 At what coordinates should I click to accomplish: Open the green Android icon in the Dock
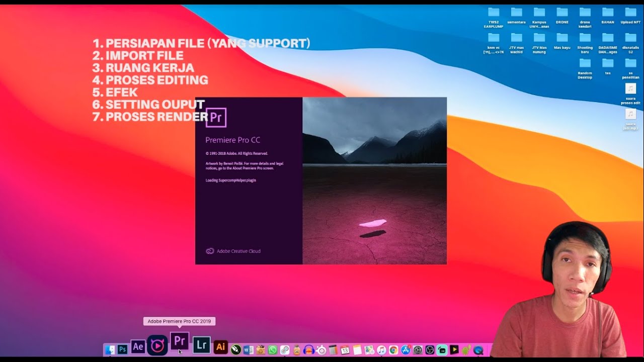466,350
